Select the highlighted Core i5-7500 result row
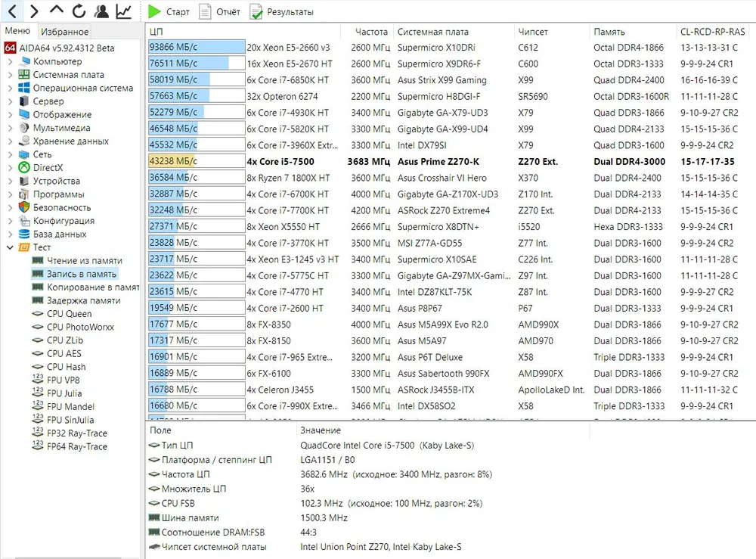This screenshot has width=756, height=559. pyautogui.click(x=280, y=162)
